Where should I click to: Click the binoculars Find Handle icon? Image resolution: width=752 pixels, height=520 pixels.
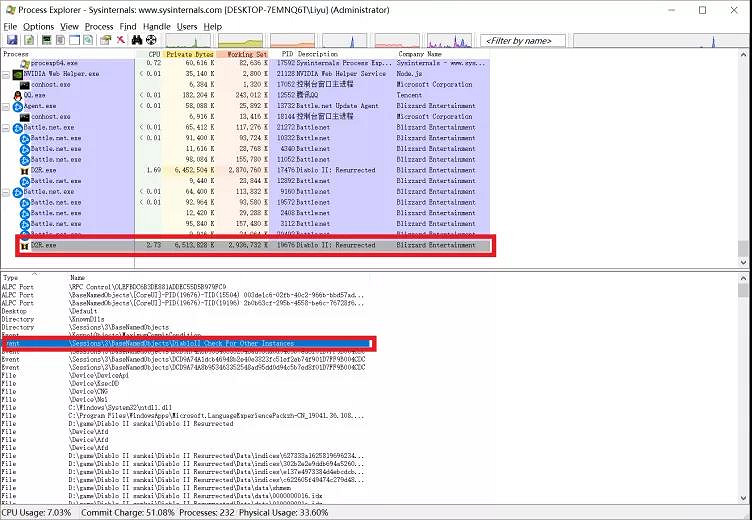[137, 40]
